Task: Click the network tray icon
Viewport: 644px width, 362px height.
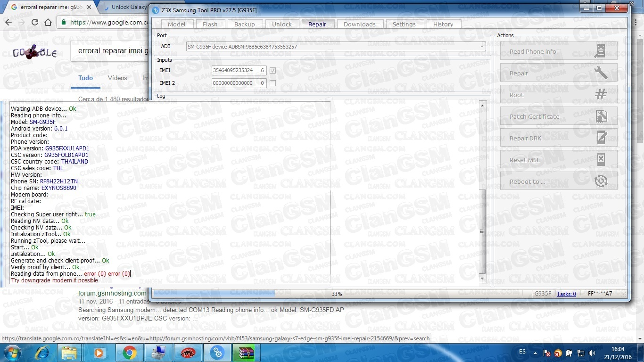Action: coord(580,353)
